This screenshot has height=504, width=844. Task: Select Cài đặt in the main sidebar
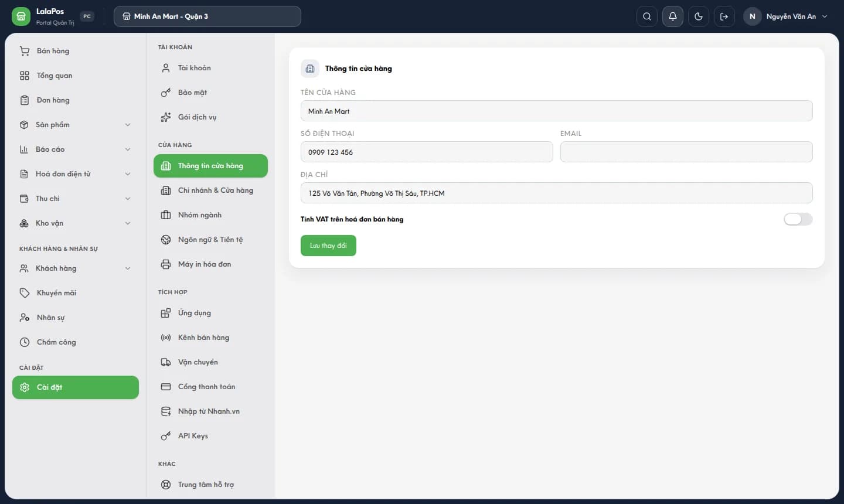(76, 387)
